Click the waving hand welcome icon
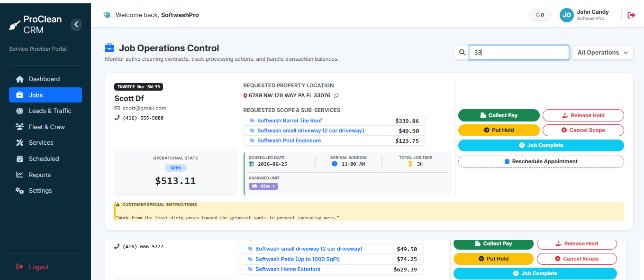This screenshot has width=644, height=280. [x=108, y=15]
